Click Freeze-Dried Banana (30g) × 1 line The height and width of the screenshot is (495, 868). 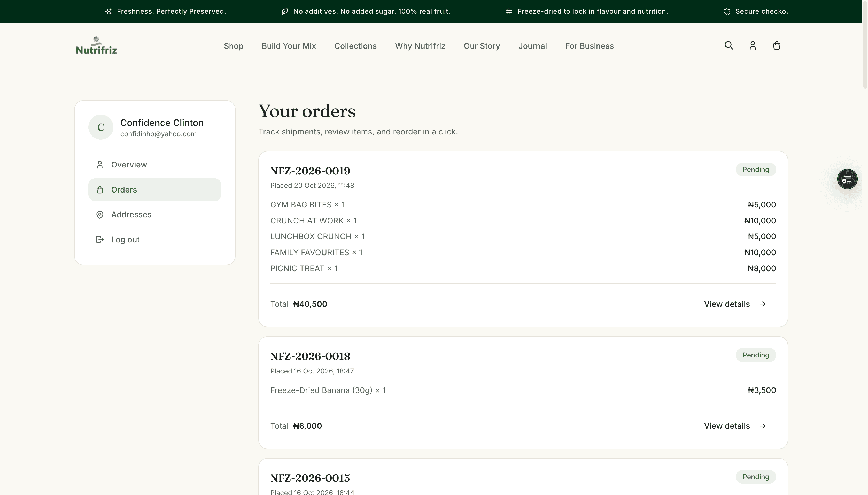[x=523, y=390]
